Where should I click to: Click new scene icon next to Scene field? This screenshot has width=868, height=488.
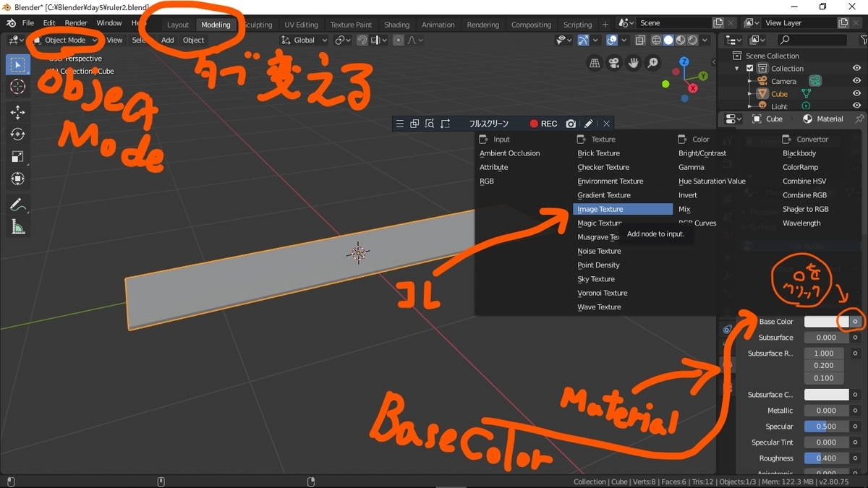tap(718, 23)
